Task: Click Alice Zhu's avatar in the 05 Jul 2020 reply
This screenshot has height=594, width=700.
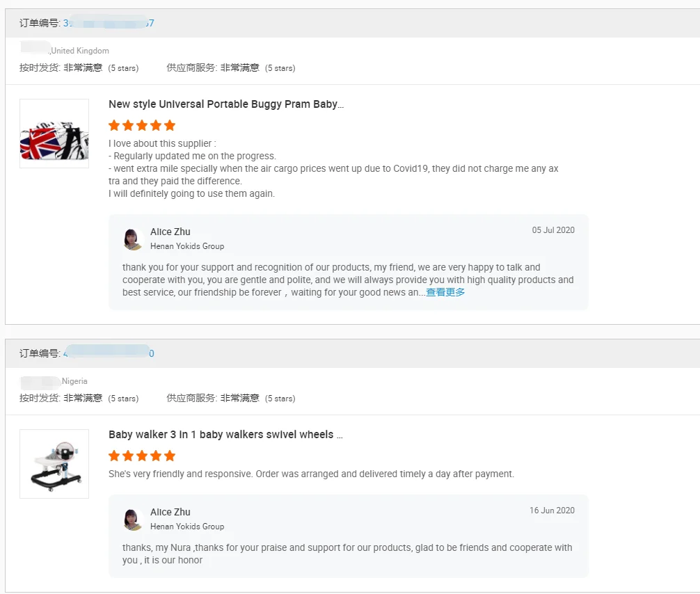Action: (132, 239)
